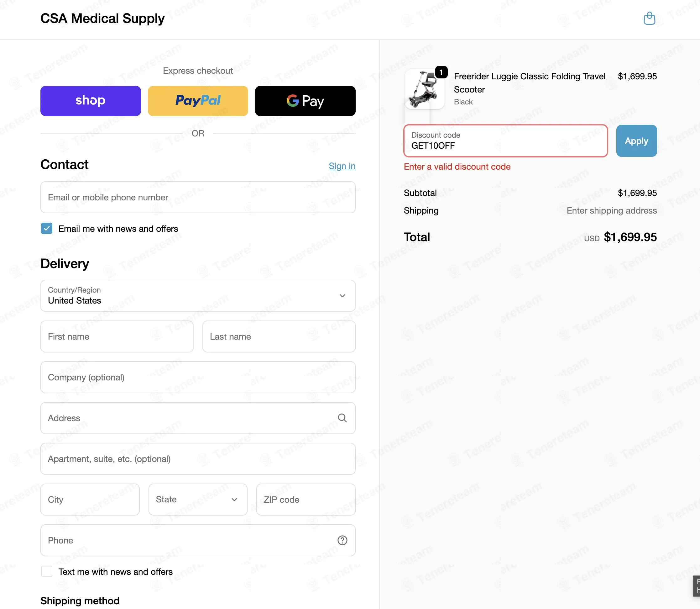Click the 'Enter a valid discount code' error text
This screenshot has height=609, width=700.
(x=457, y=167)
